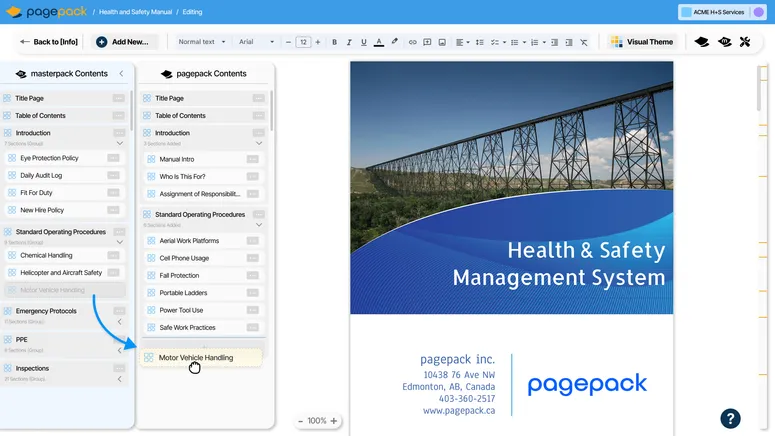Open Cell Phone Usage section
The width and height of the screenshot is (775, 436).
point(204,258)
